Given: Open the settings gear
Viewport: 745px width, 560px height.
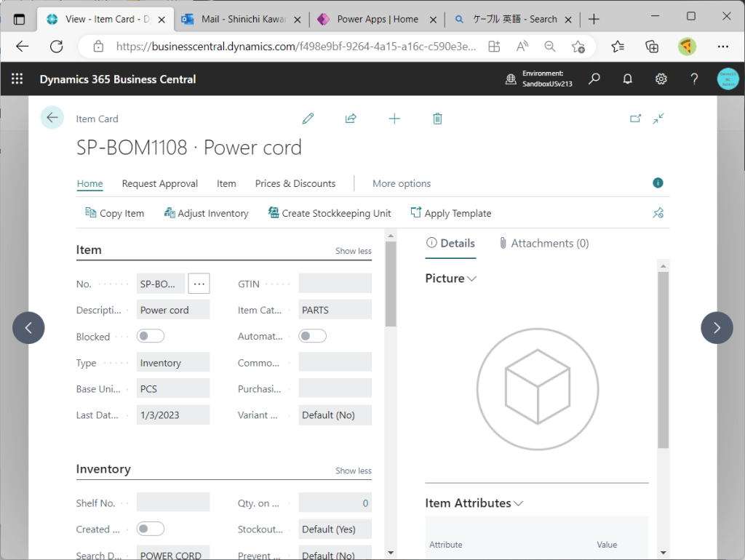Looking at the screenshot, I should (x=661, y=79).
